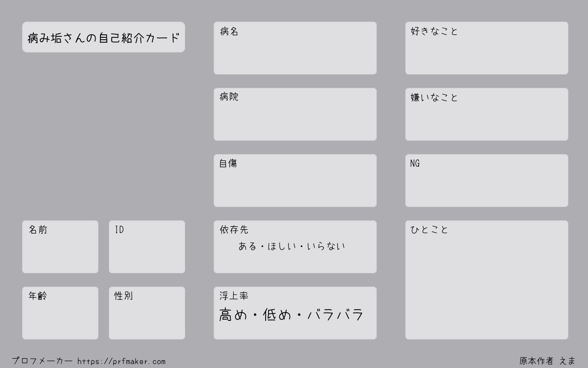588x368 pixels.
Task: Choose ある under 依存先
Action: coord(247,246)
